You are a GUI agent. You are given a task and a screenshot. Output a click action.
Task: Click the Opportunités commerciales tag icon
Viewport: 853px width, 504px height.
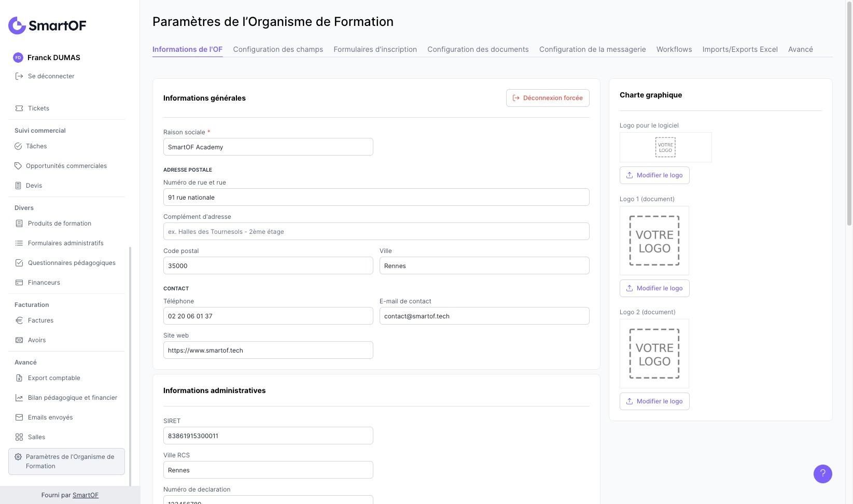[x=18, y=166]
